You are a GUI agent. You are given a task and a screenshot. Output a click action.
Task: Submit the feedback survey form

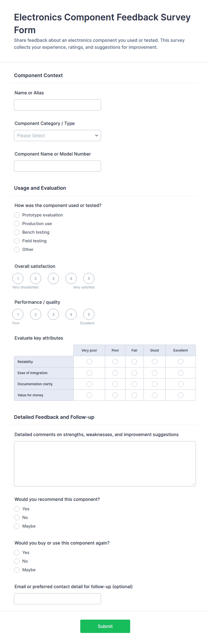point(105,626)
